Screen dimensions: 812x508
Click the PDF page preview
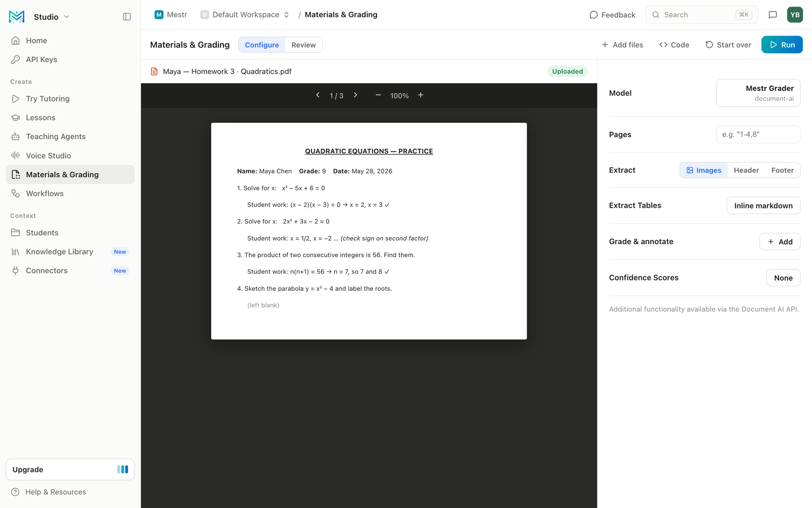pyautogui.click(x=369, y=231)
